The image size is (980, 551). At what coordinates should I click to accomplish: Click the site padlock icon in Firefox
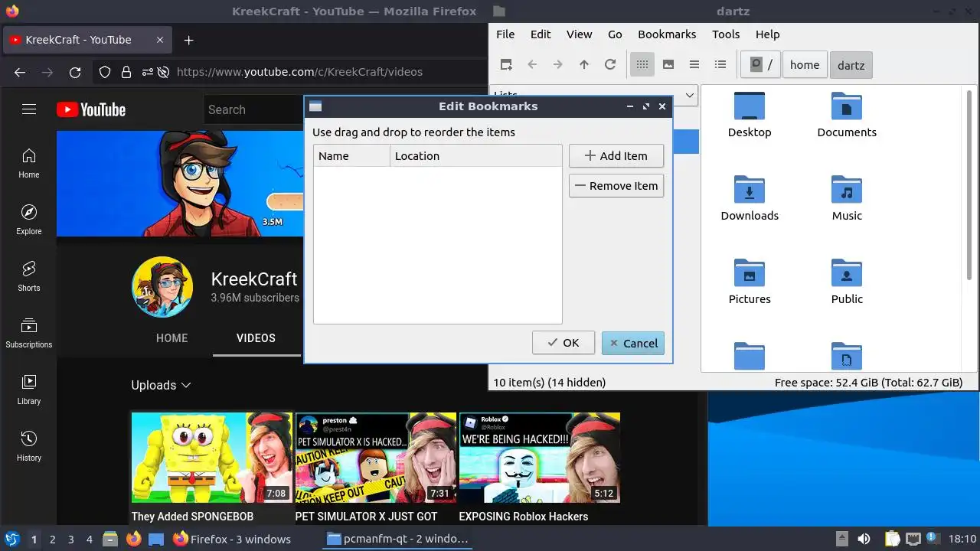click(126, 72)
